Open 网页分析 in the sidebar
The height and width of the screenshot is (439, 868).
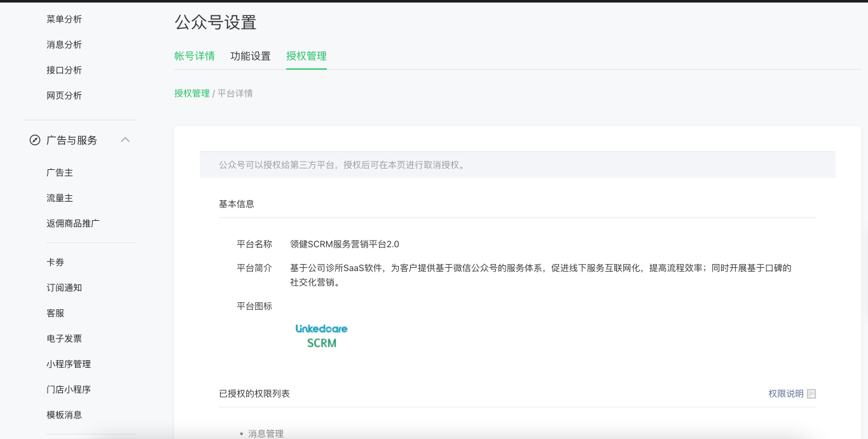(x=64, y=95)
